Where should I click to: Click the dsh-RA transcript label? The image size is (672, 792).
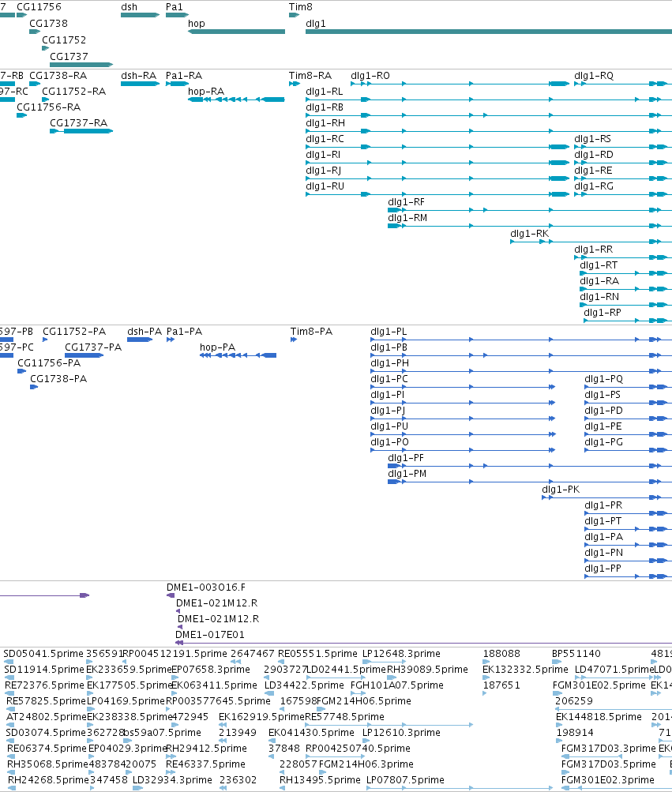(x=138, y=75)
